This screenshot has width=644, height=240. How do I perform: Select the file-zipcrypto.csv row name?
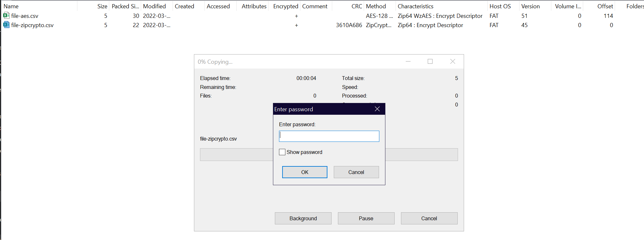32,25
